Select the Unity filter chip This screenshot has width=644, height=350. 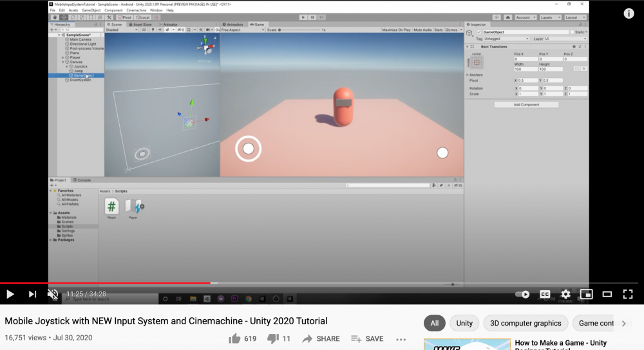(464, 324)
